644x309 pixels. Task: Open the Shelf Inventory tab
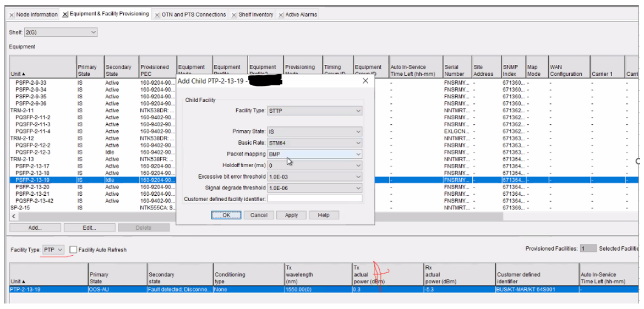click(256, 15)
